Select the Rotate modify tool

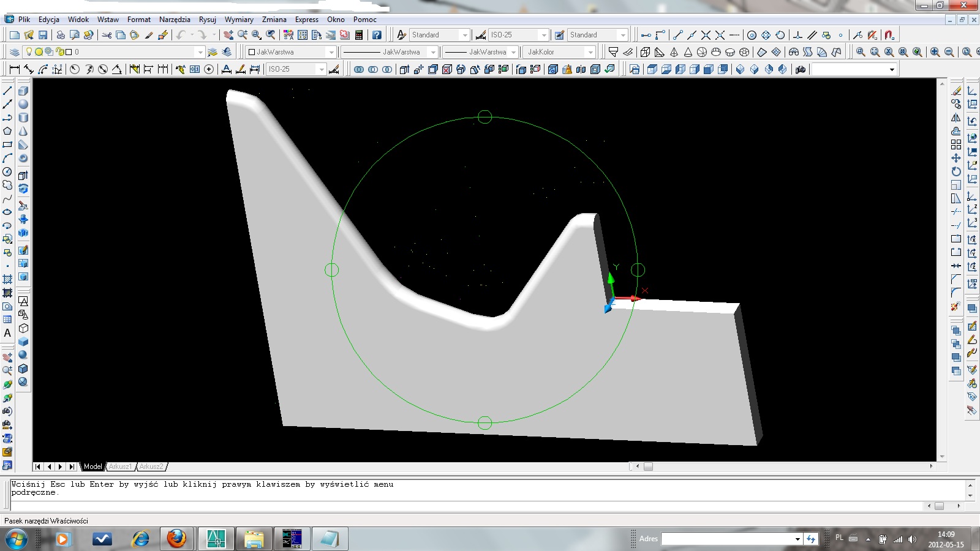click(956, 171)
